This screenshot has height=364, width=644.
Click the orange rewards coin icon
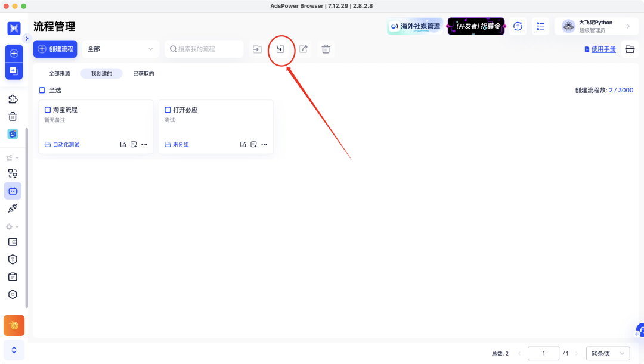coord(14,325)
